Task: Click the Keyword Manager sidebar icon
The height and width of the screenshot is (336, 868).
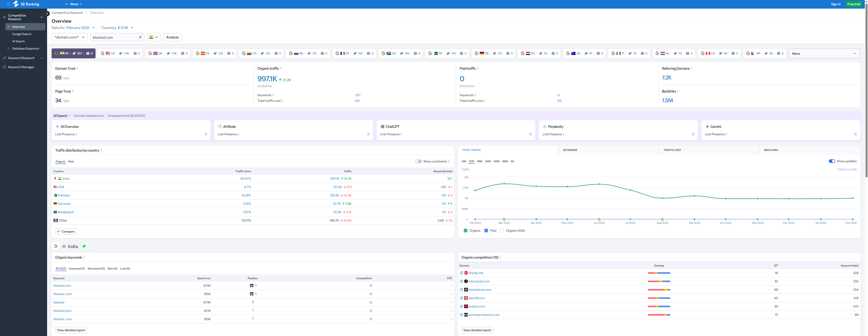Action: [4, 67]
